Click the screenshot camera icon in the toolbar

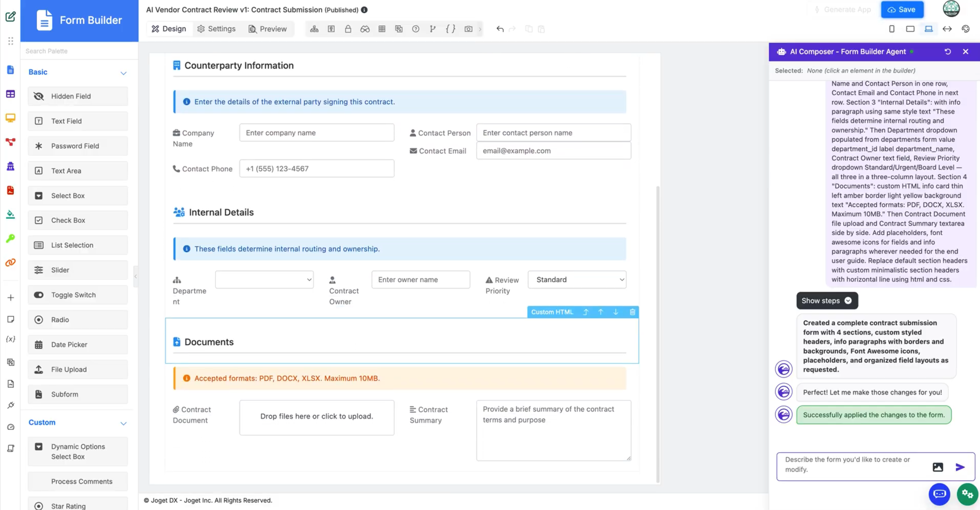(468, 29)
